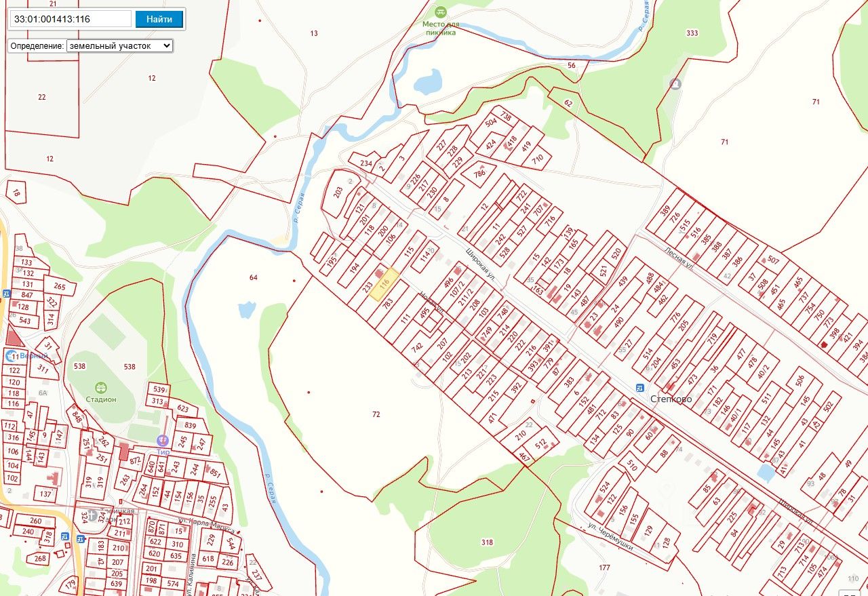Select large parcel number 64
The image size is (868, 596).
pos(254,277)
